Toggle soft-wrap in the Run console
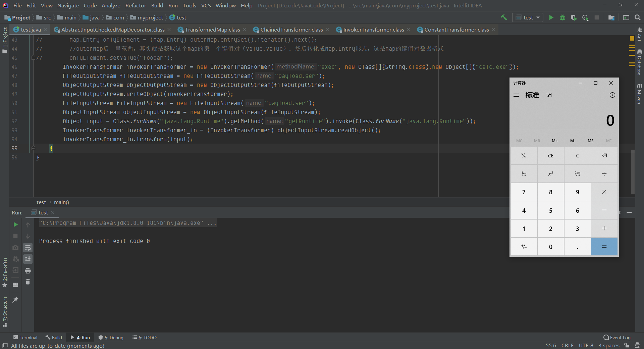The width and height of the screenshot is (644, 349). [x=28, y=248]
